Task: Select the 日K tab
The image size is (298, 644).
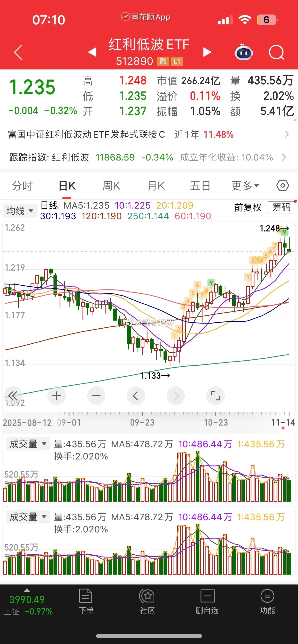Action: click(67, 186)
